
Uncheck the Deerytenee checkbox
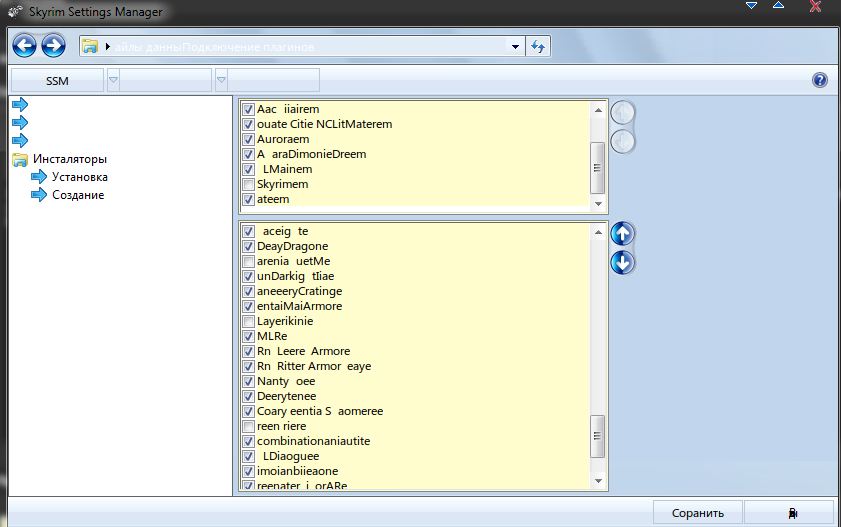click(248, 397)
